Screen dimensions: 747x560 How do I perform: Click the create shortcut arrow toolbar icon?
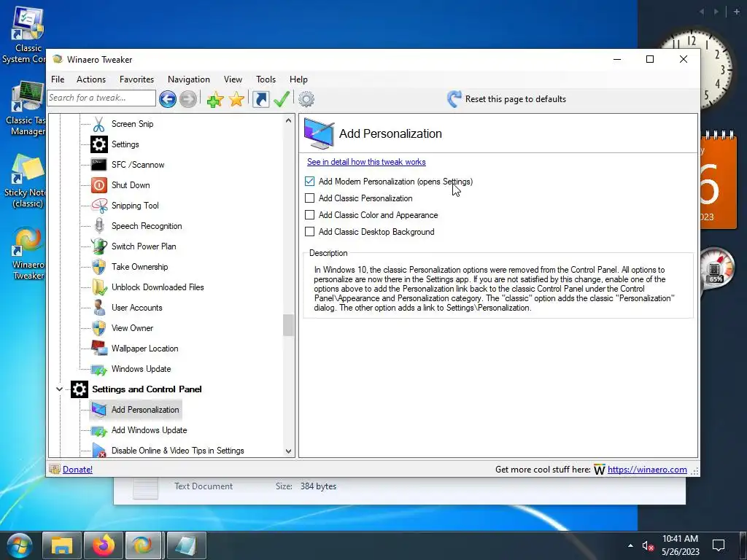pos(260,99)
